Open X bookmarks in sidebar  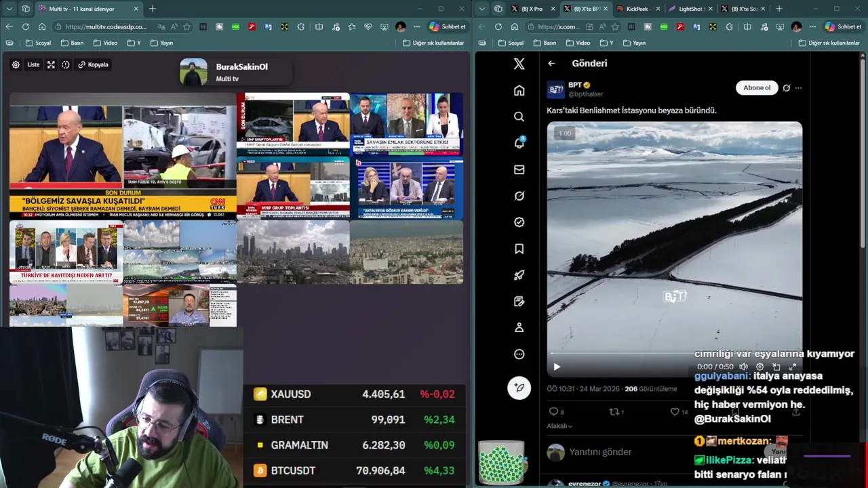click(x=519, y=249)
